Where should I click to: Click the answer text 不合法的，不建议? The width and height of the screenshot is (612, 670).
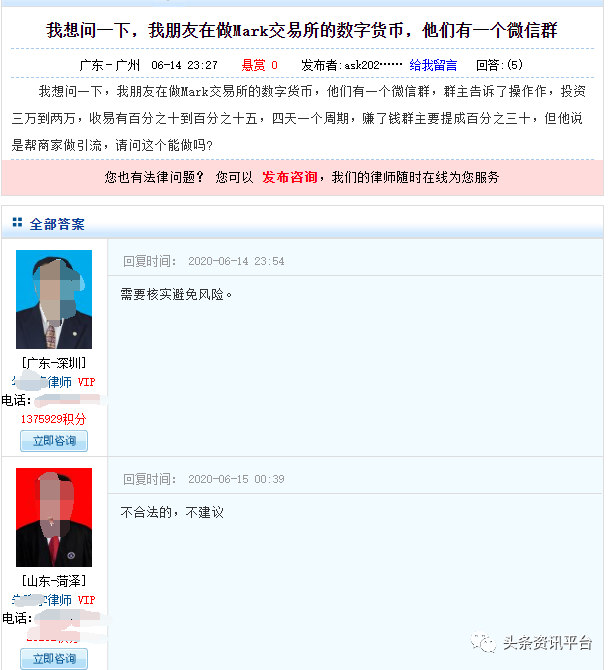(172, 512)
